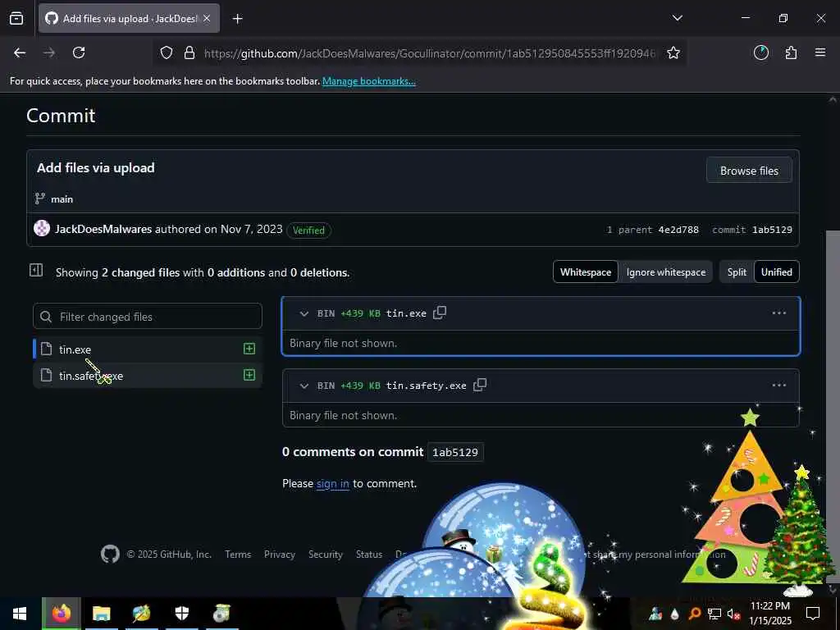Open the circular toolbar icon beside extensions
The width and height of the screenshot is (840, 630).
point(760,52)
